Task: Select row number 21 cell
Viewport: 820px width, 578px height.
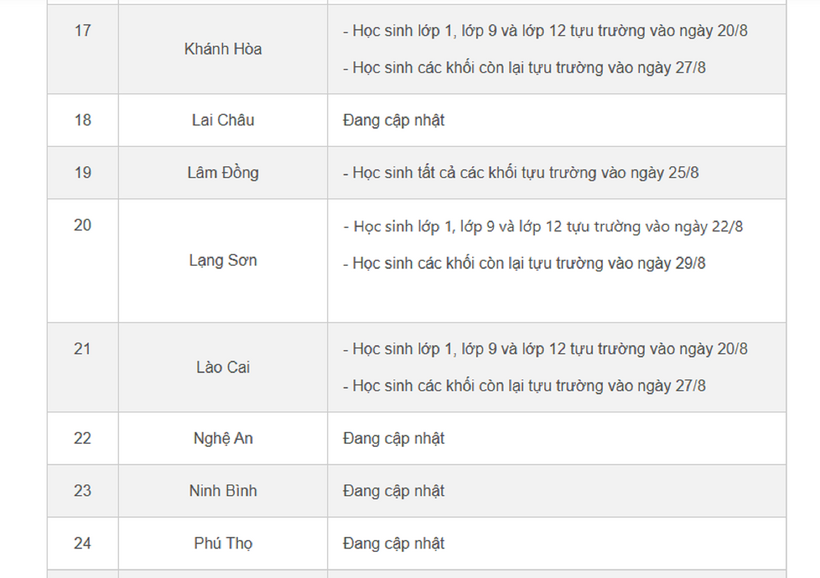Action: point(82,349)
